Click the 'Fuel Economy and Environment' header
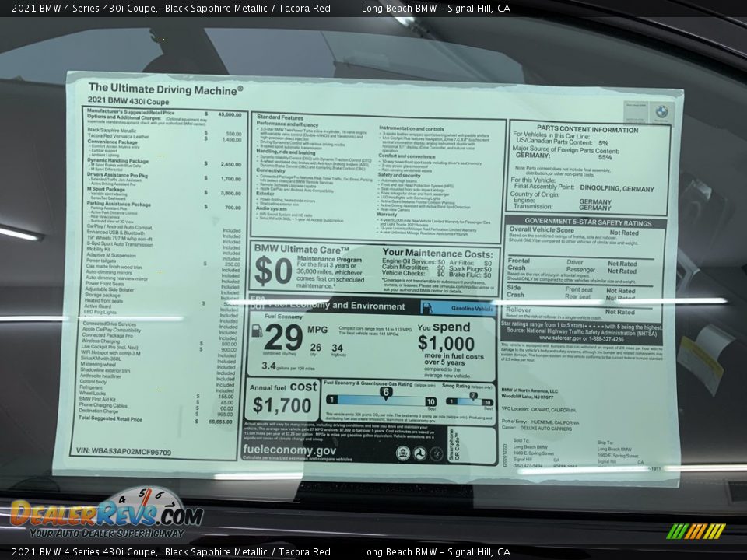Viewport: 747px width, 560px height. (x=336, y=305)
